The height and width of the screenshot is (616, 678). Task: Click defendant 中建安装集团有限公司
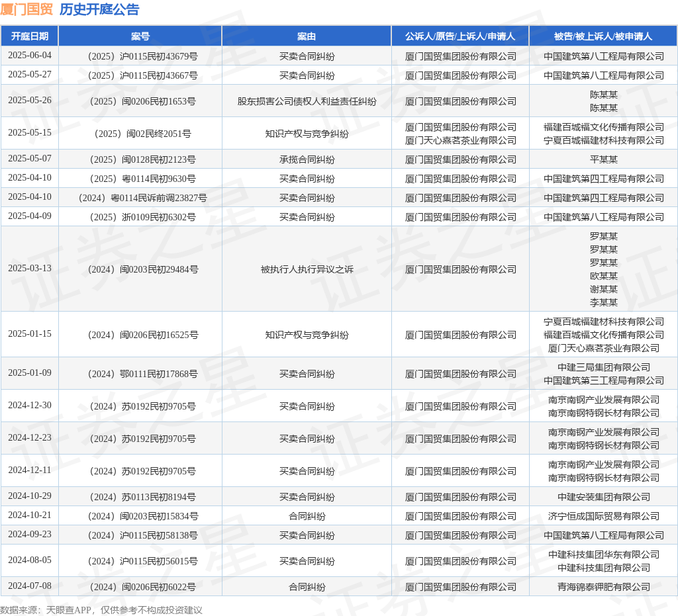click(603, 497)
